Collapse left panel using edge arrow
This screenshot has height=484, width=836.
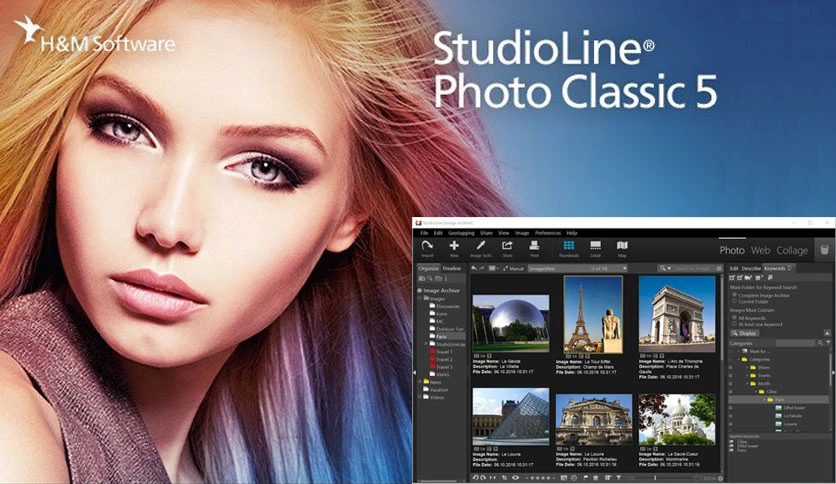[x=415, y=373]
